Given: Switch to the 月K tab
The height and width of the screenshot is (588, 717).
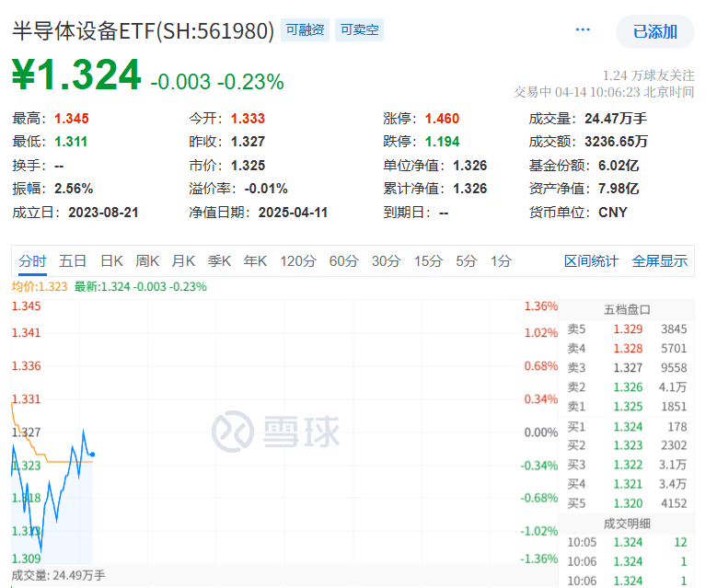Looking at the screenshot, I should 183,261.
